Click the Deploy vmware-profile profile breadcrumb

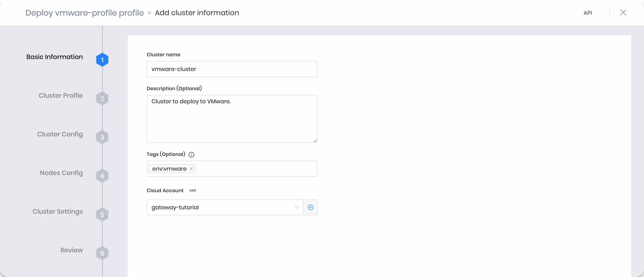(x=85, y=13)
